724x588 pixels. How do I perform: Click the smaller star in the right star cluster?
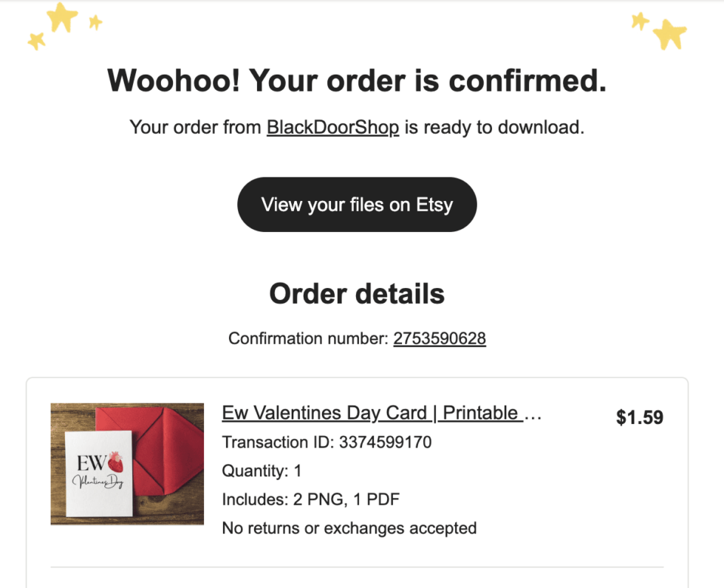point(640,21)
